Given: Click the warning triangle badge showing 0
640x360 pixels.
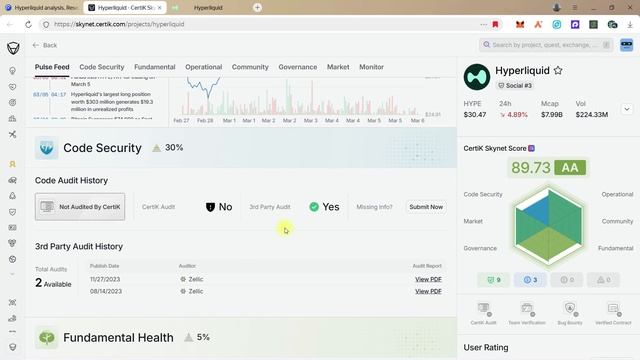Looking at the screenshot, I should (x=603, y=280).
